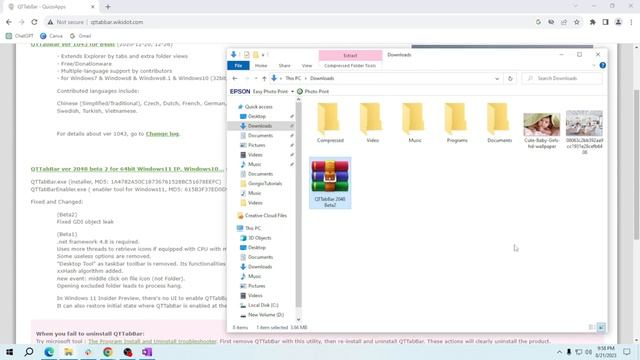Open ChatGPT bookmark
This screenshot has height=360, width=640.
(x=20, y=36)
